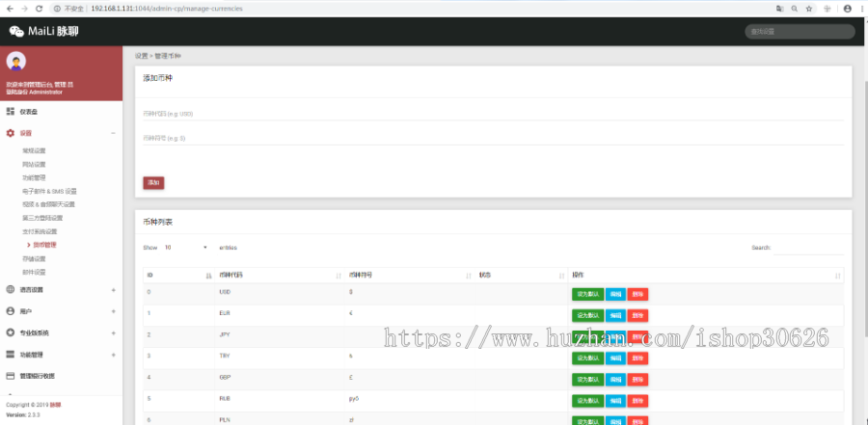868x425 pixels.
Task: Click the user account icon in sidebar
Action: click(x=11, y=311)
